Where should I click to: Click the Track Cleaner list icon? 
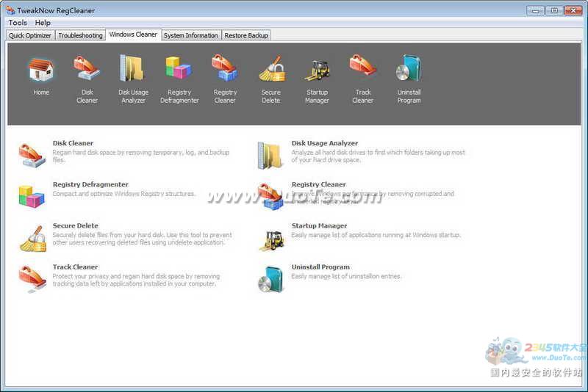32,278
